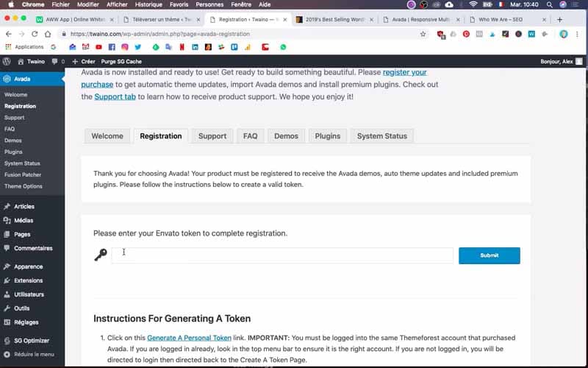This screenshot has height=368, width=588.
Task: Open the browser home page
Action: click(48, 34)
